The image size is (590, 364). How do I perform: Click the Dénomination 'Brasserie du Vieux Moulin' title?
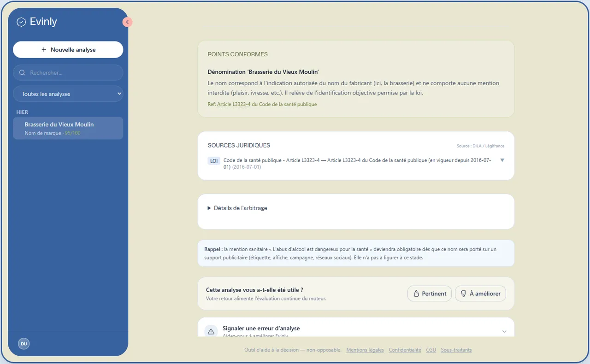point(263,72)
